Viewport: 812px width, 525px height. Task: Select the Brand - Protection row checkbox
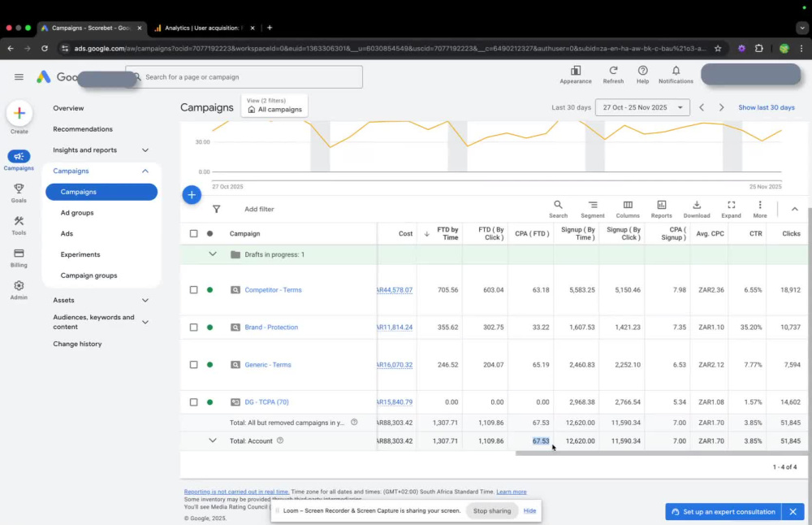coord(194,327)
